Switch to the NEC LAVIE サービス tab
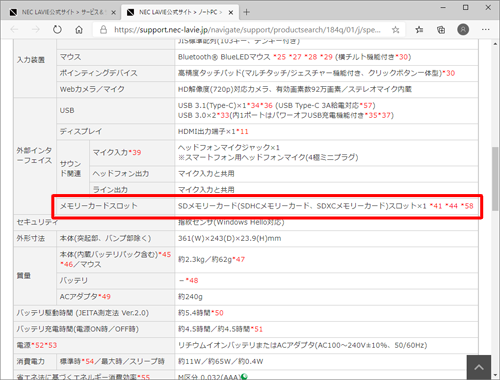 [x=62, y=12]
